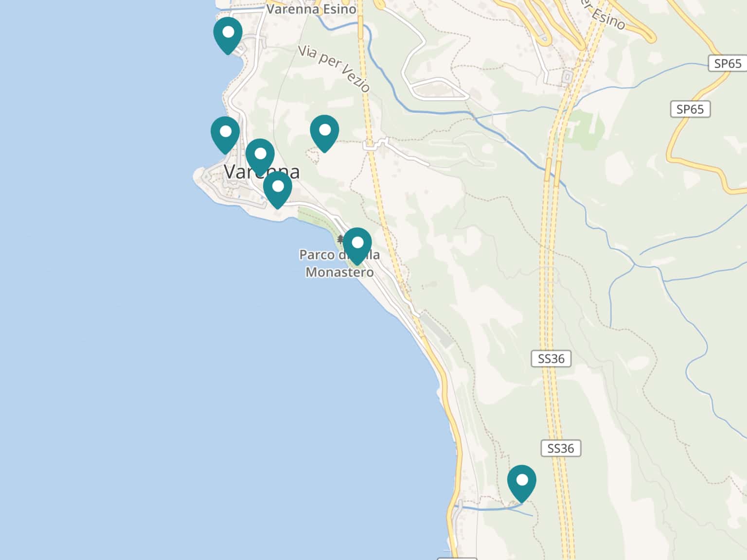The image size is (747, 560).
Task: Select the inland pin below Via per Vezio
Action: [x=324, y=133]
